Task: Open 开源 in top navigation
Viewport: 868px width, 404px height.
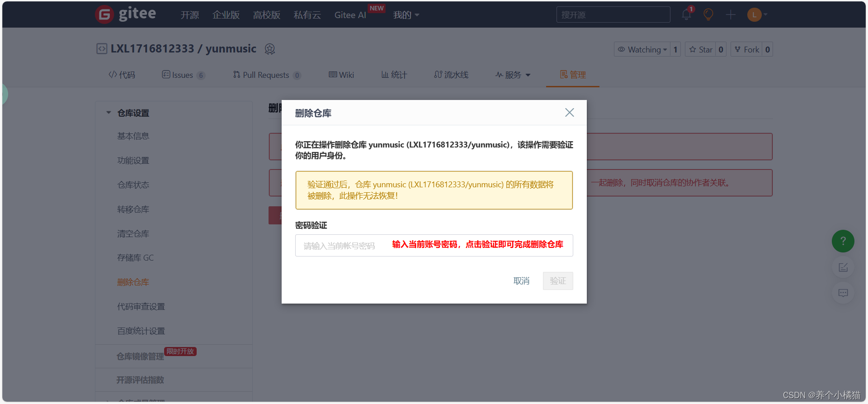Action: click(x=190, y=15)
